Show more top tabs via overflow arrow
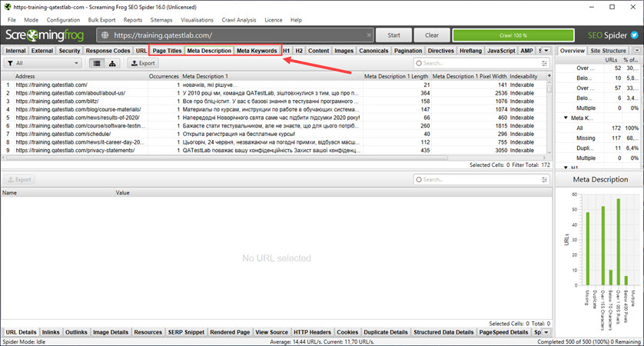This screenshot has width=644, height=346. tap(546, 51)
